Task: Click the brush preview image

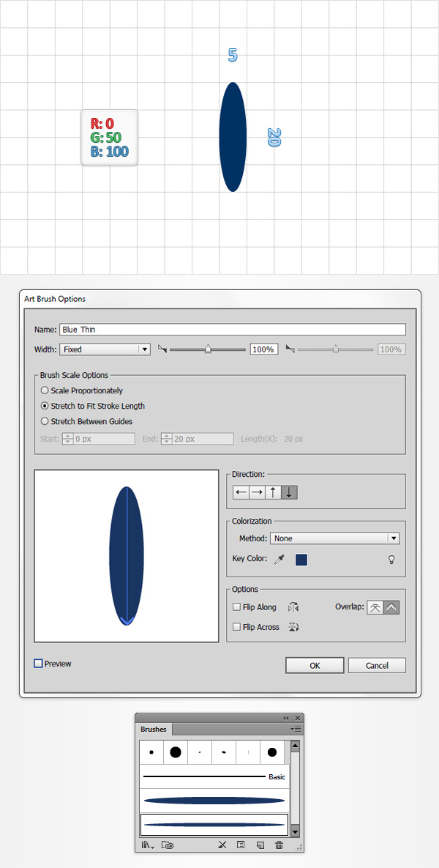Action: pyautogui.click(x=127, y=556)
